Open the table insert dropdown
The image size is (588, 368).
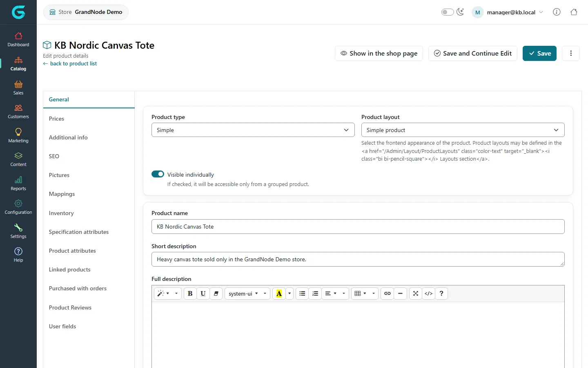pos(365,294)
